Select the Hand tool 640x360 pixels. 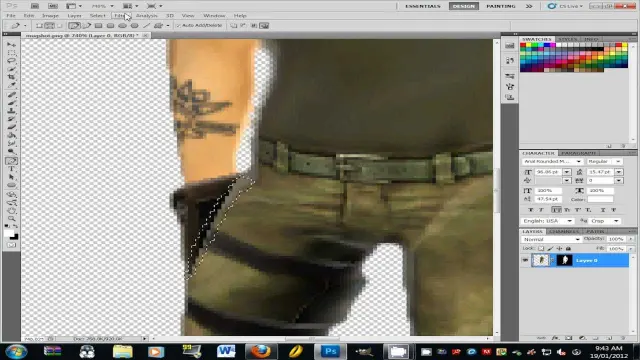[x=11, y=211]
